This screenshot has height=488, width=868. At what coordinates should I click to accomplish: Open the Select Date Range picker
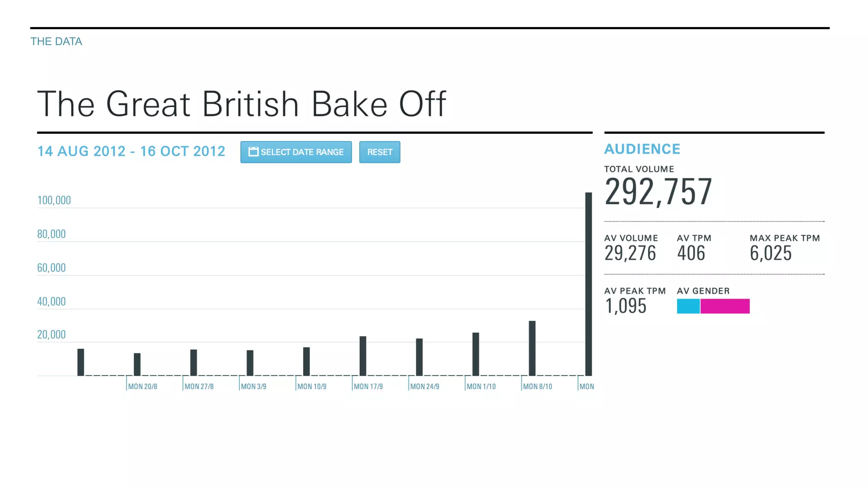pos(296,152)
